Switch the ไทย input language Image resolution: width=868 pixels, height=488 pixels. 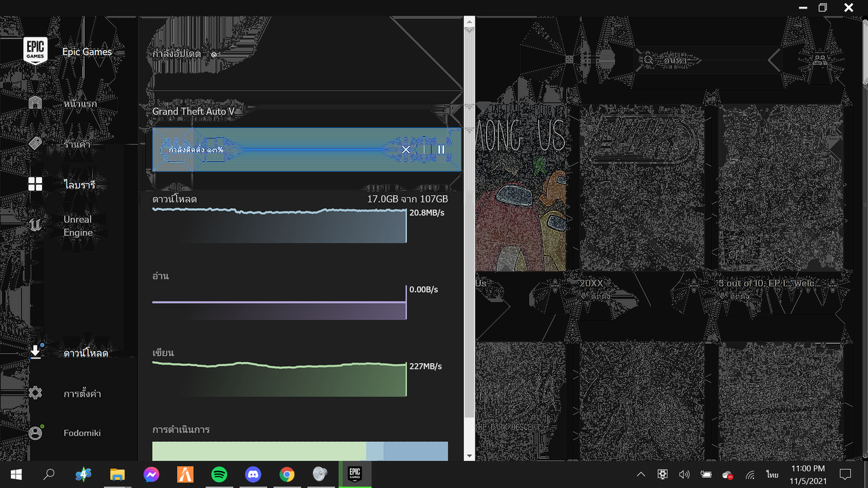[x=772, y=474]
